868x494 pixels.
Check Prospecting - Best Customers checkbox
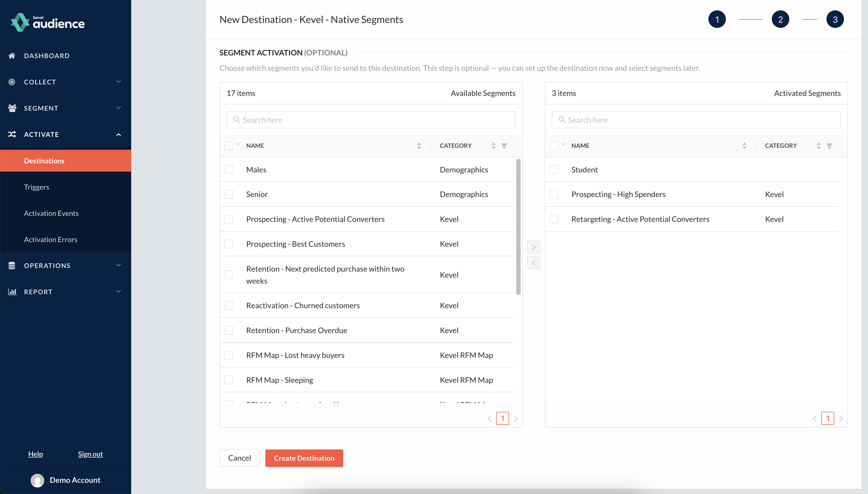pyautogui.click(x=229, y=244)
